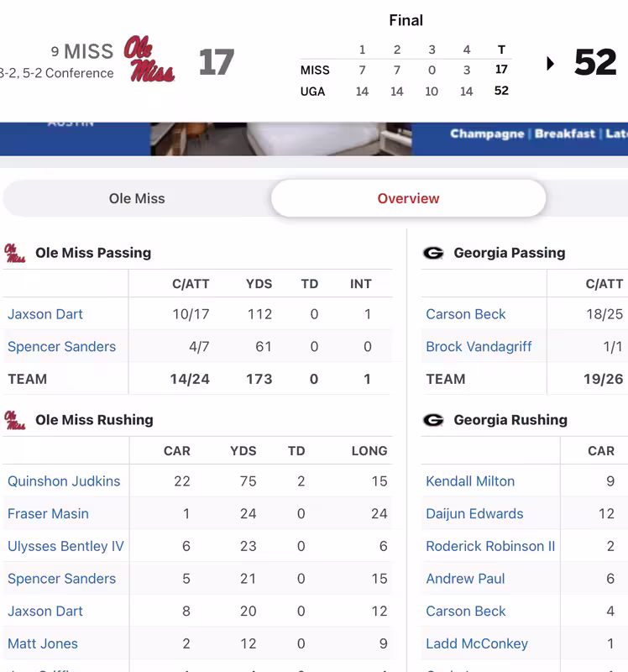Open the Kendall Milton player page
The width and height of the screenshot is (628, 672).
470,481
